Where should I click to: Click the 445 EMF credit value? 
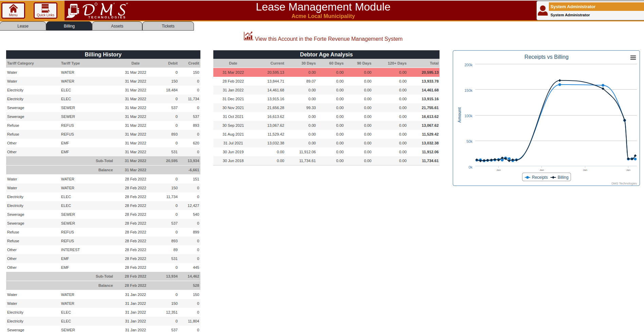(x=196, y=267)
